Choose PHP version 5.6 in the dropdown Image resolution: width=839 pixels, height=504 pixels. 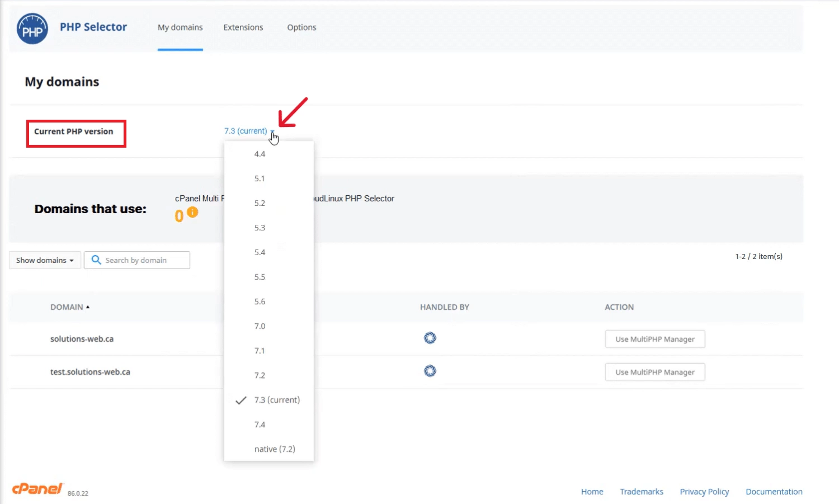coord(260,301)
